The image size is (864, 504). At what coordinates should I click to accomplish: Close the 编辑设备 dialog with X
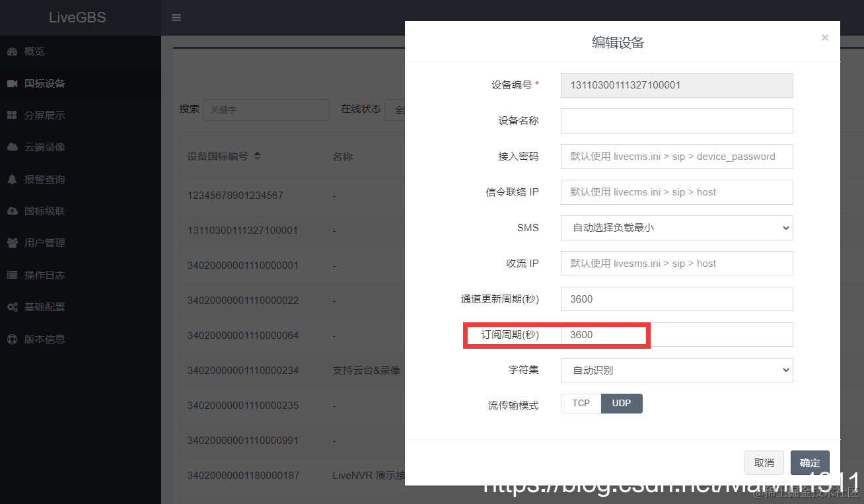point(824,38)
